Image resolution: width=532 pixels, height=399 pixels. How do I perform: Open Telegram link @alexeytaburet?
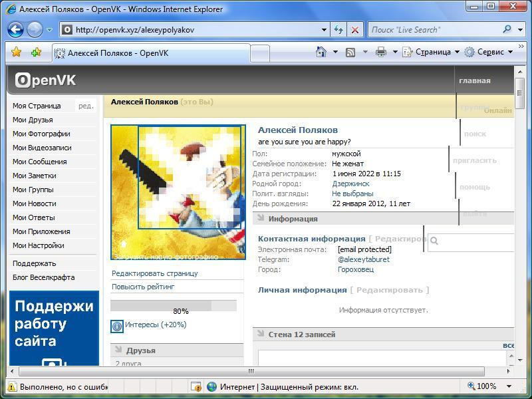tap(363, 259)
